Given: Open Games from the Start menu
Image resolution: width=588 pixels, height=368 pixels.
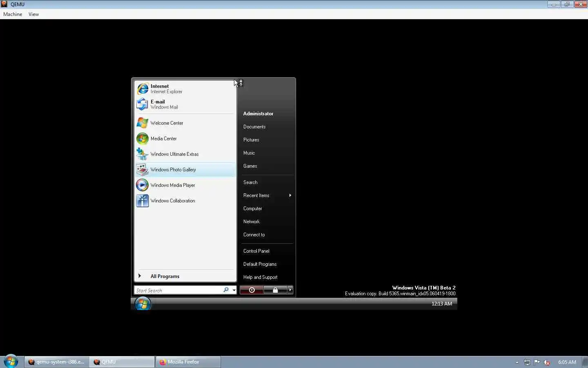Looking at the screenshot, I should coord(250,166).
